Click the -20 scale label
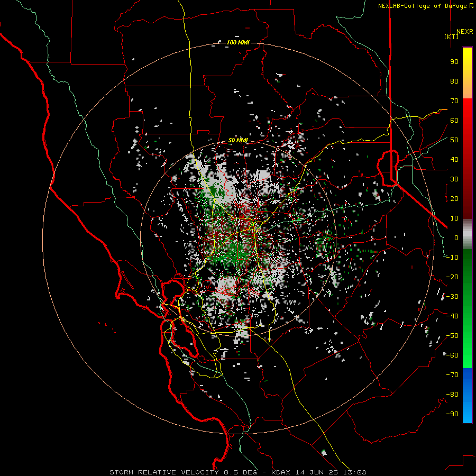The image size is (476, 476). point(452,277)
